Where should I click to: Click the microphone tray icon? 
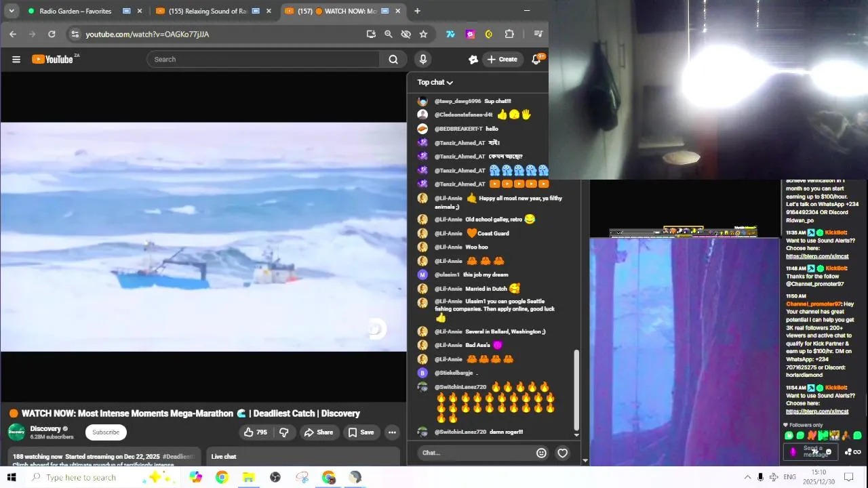click(760, 477)
